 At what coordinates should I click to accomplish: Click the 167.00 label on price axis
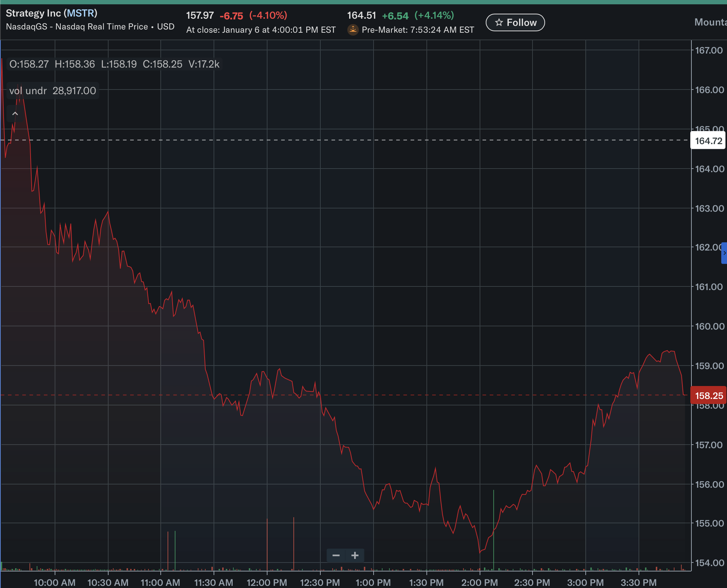[709, 50]
